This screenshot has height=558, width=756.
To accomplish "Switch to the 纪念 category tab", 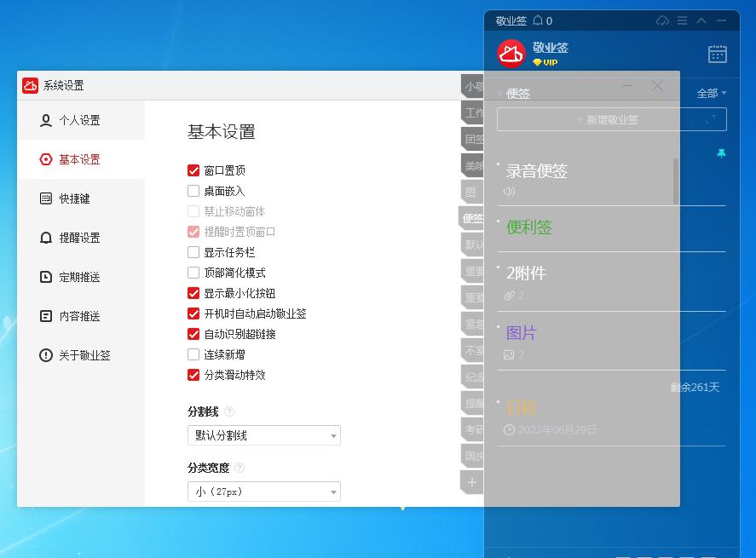I will click(472, 377).
